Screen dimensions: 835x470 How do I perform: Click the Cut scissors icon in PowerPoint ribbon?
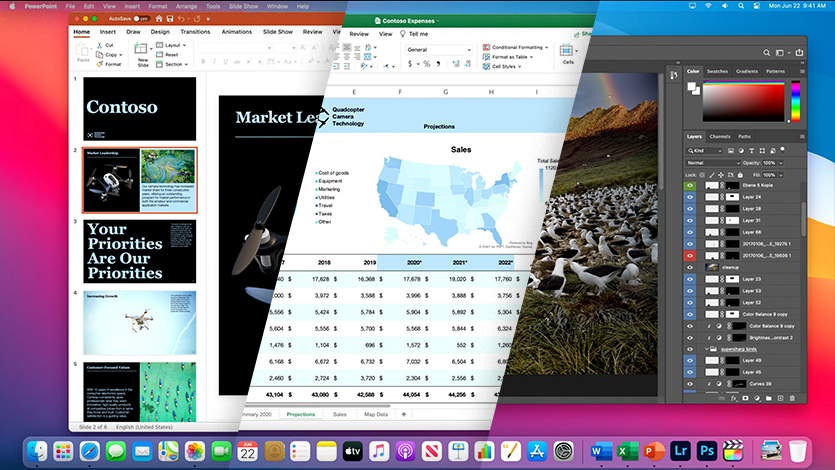tap(100, 45)
